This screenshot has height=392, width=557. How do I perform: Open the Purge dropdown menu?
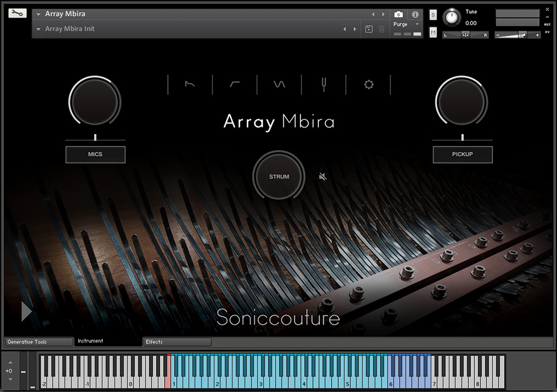tap(406, 25)
